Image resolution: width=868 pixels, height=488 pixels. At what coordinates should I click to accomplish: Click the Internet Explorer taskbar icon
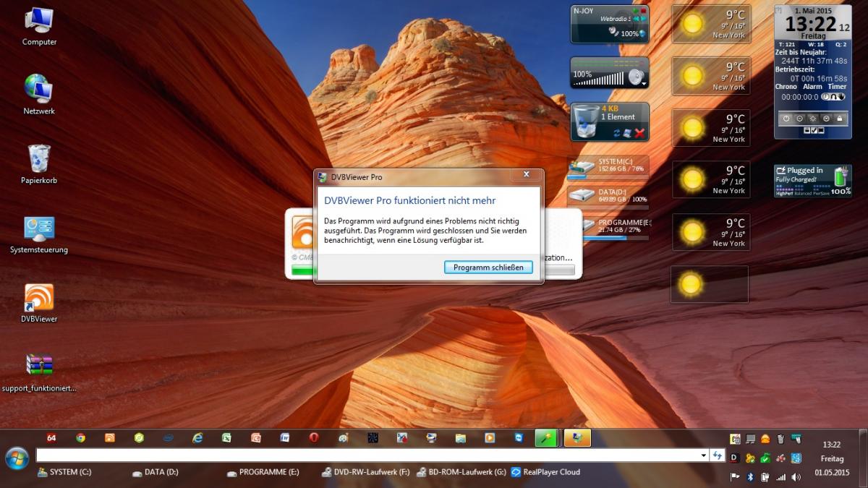tap(197, 437)
